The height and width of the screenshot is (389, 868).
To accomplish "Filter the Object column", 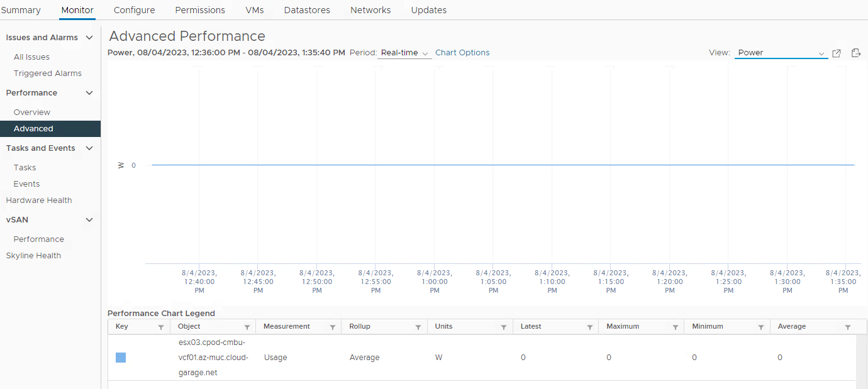I will [247, 327].
